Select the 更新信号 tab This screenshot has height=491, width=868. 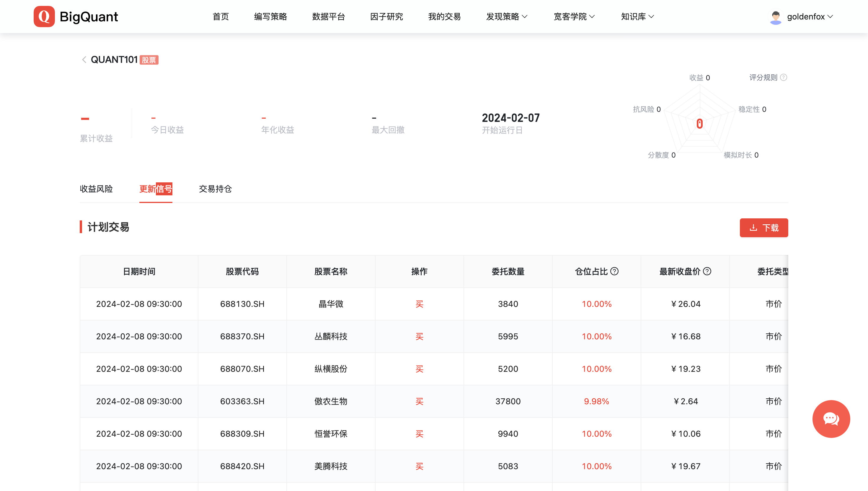point(156,189)
